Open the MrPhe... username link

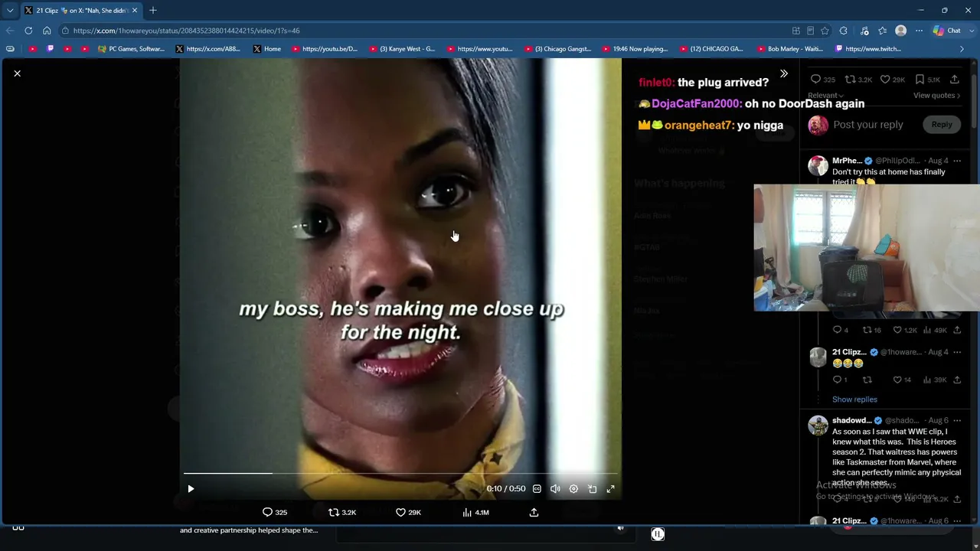(x=847, y=161)
